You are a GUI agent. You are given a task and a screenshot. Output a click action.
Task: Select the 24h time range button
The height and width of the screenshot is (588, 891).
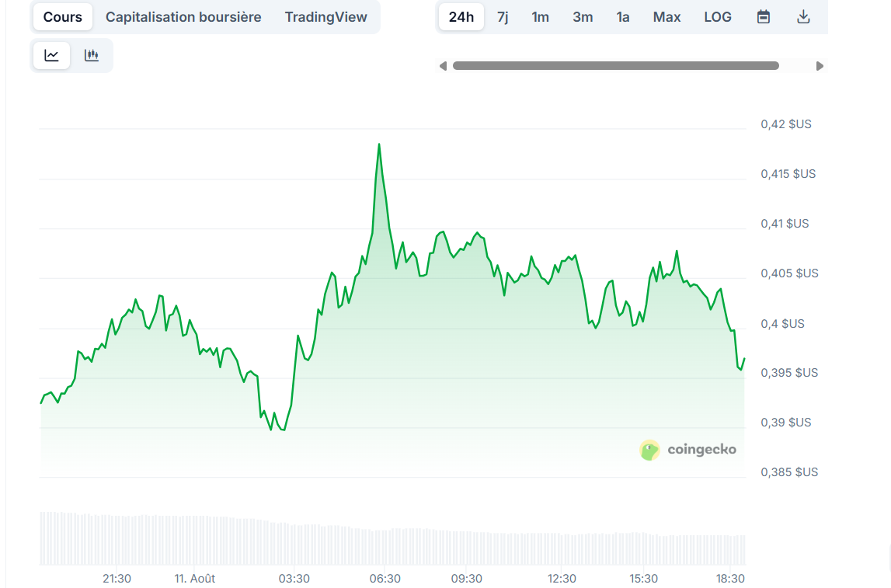(461, 16)
